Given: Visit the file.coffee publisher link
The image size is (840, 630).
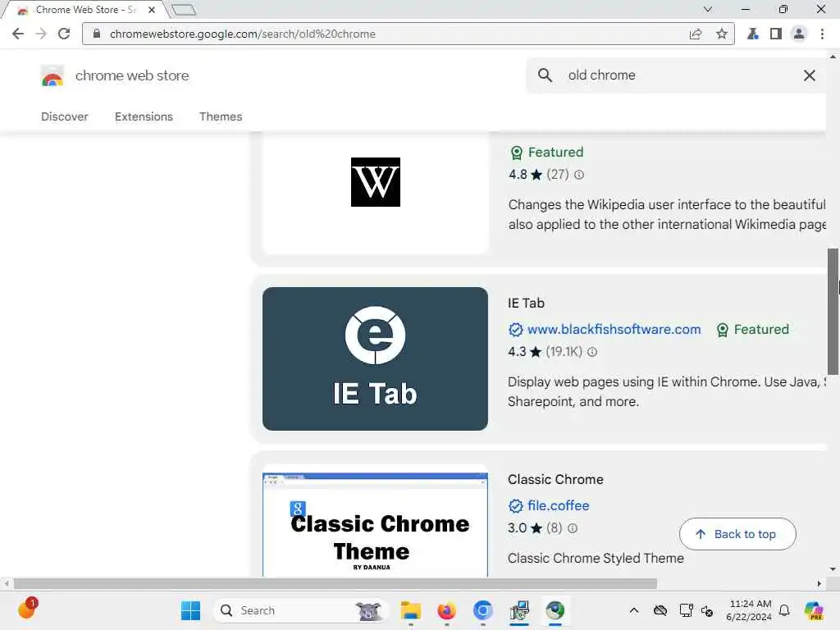Looking at the screenshot, I should pos(558,505).
